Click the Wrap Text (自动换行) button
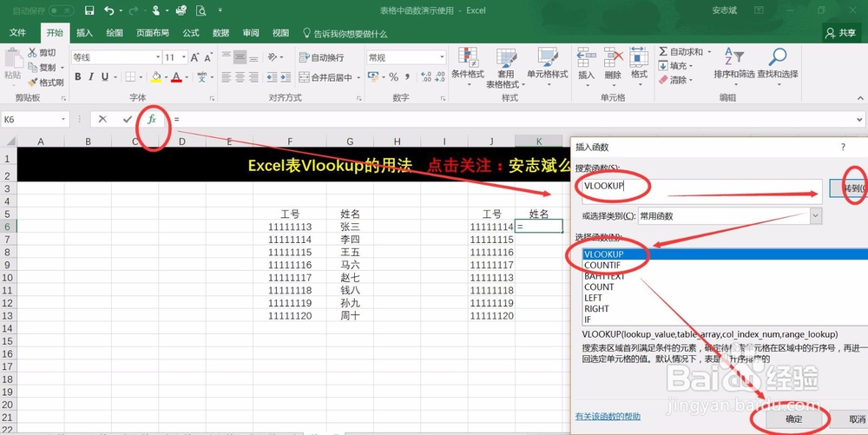This screenshot has width=868, height=435. (x=322, y=57)
